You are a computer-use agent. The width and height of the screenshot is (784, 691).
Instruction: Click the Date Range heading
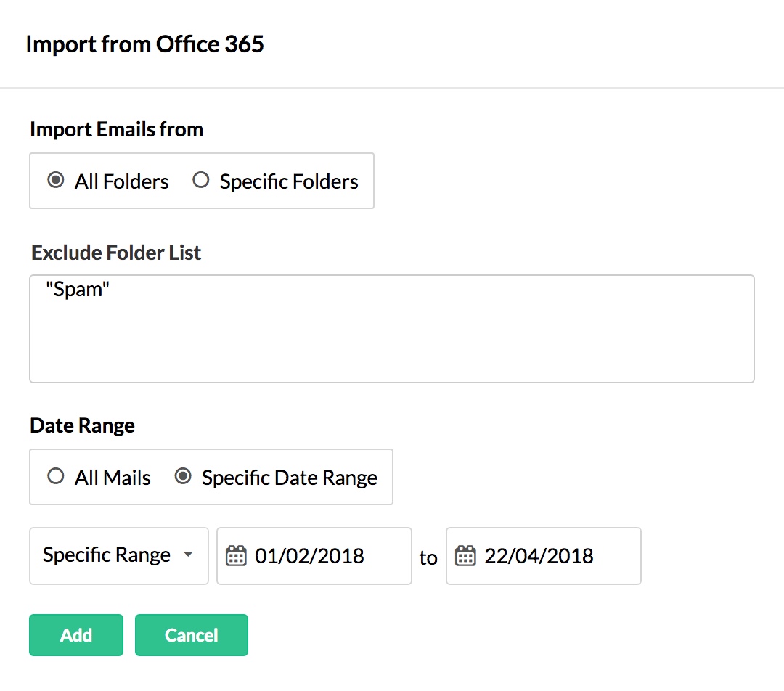[x=82, y=425]
